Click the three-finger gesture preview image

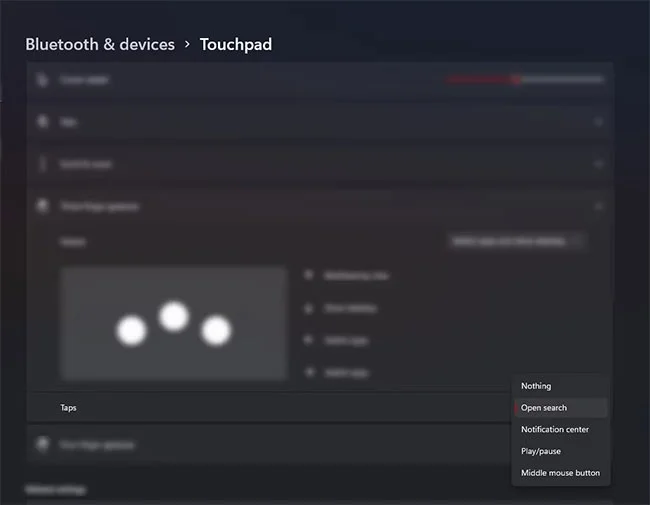(174, 323)
